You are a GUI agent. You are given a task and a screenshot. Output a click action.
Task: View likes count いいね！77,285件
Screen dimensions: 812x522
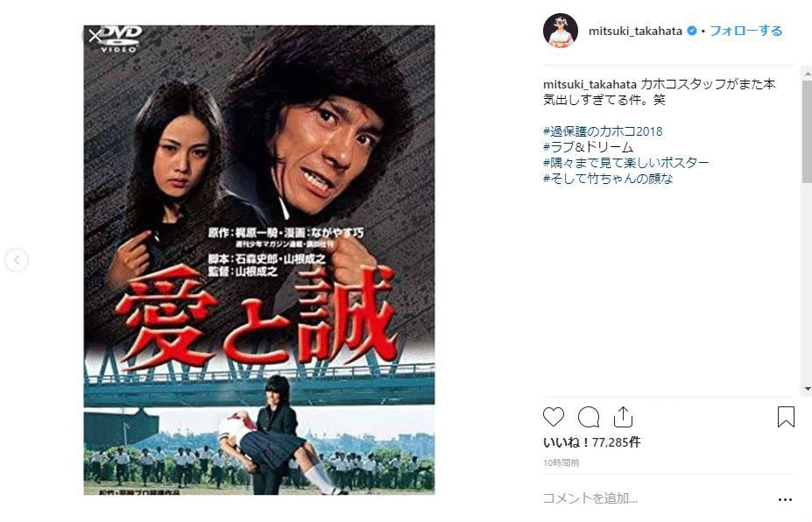point(591,442)
